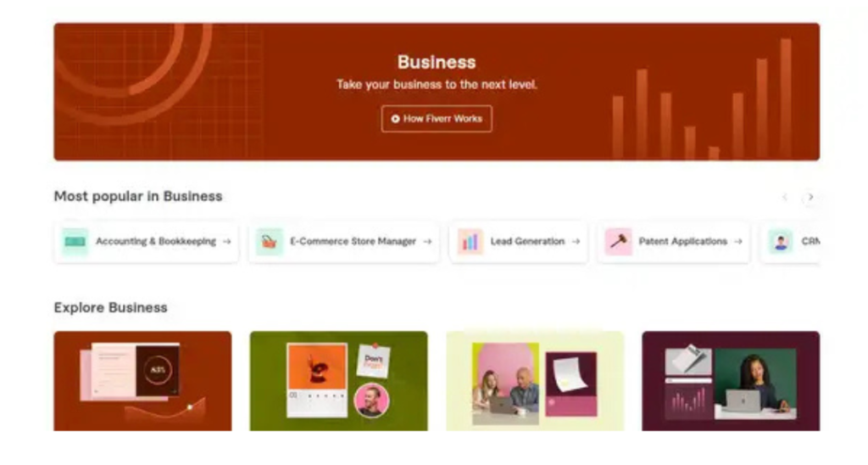
Task: Click the Accounting & Bookkeeping cash icon
Action: (x=75, y=242)
